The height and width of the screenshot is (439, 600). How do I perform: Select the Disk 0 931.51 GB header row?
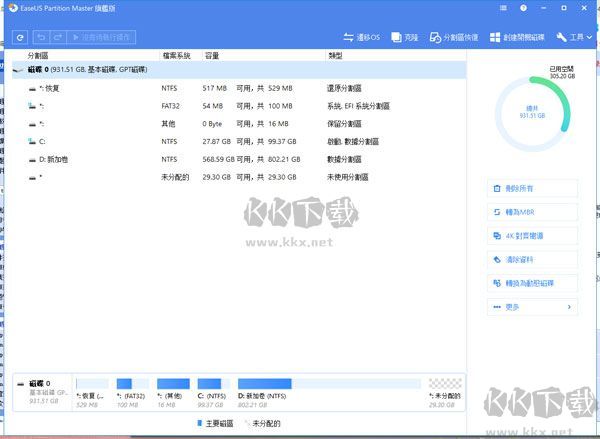pos(239,70)
